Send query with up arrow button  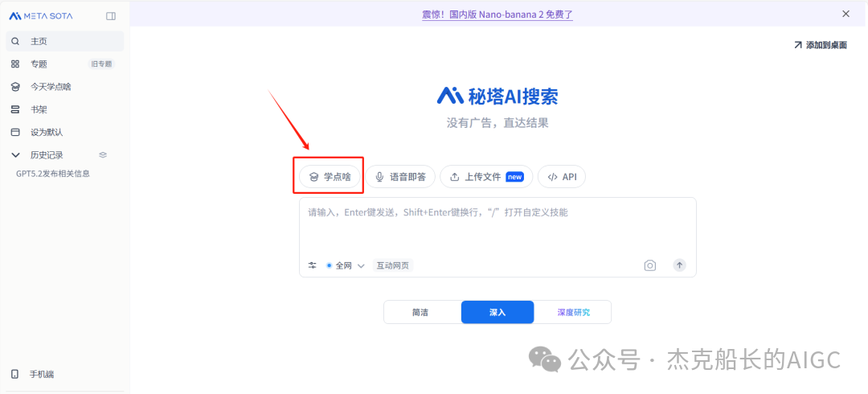pyautogui.click(x=679, y=265)
